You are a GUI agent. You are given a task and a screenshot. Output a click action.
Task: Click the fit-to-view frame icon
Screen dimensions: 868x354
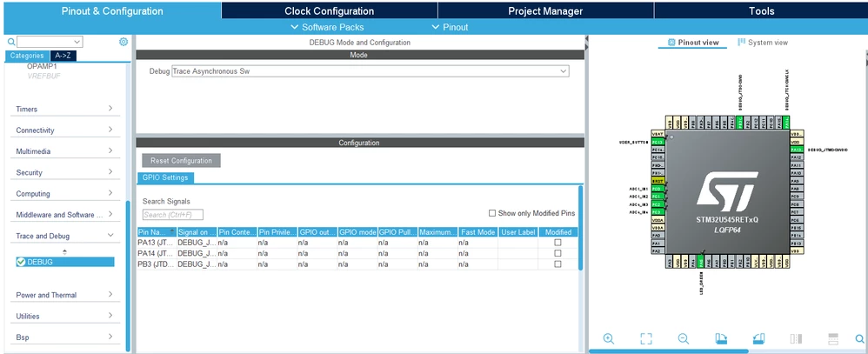pyautogui.click(x=646, y=338)
